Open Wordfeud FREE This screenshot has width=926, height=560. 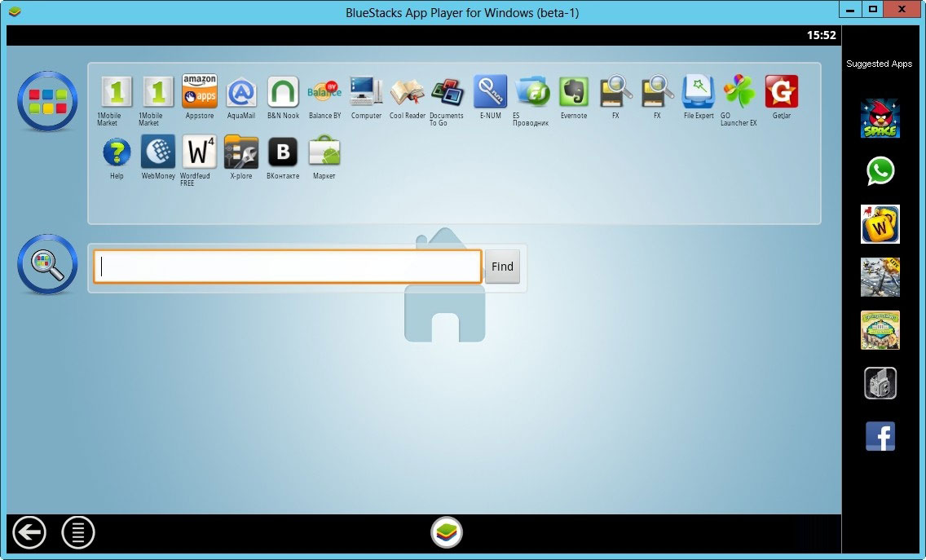[x=200, y=152]
